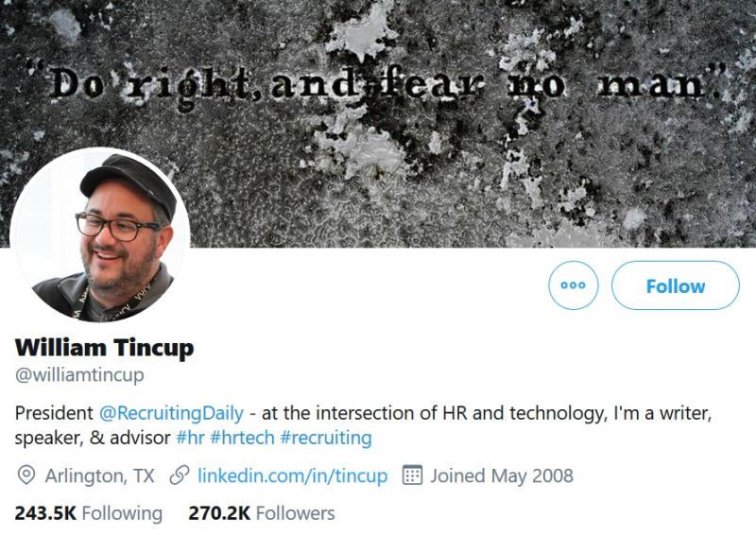The height and width of the screenshot is (535, 756).
Task: Click the chain link icon
Action: (x=180, y=475)
